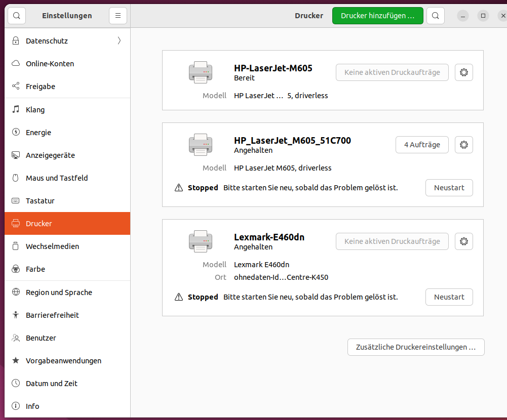Image resolution: width=507 pixels, height=420 pixels.
Task: Select the active Drucker sidebar entry
Action: click(x=67, y=224)
